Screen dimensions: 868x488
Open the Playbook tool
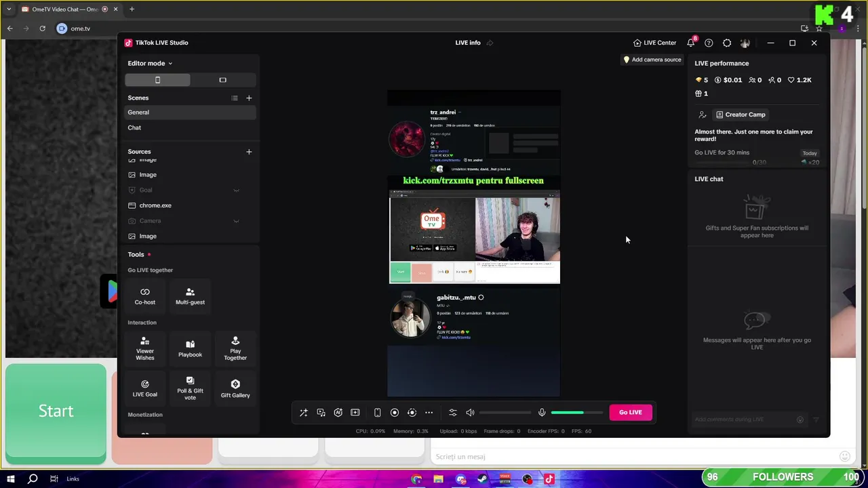191,348
